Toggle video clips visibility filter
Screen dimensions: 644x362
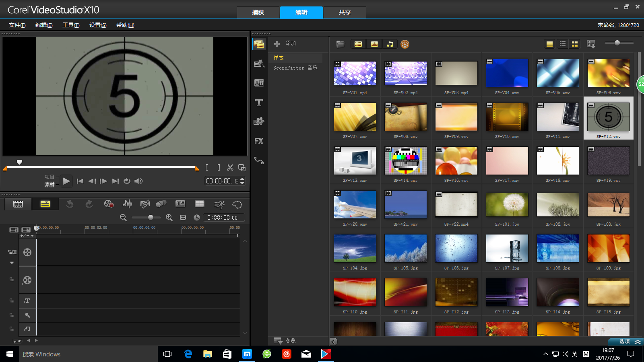(358, 44)
